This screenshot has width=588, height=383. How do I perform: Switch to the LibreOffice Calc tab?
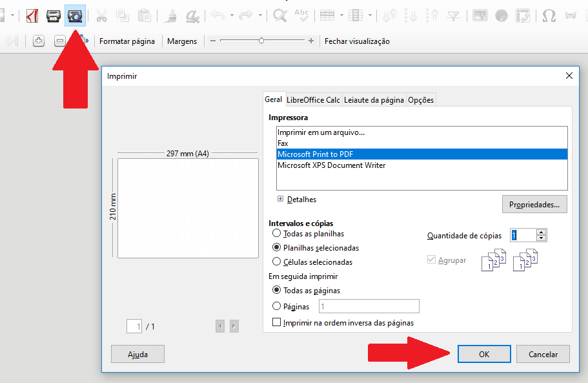313,99
